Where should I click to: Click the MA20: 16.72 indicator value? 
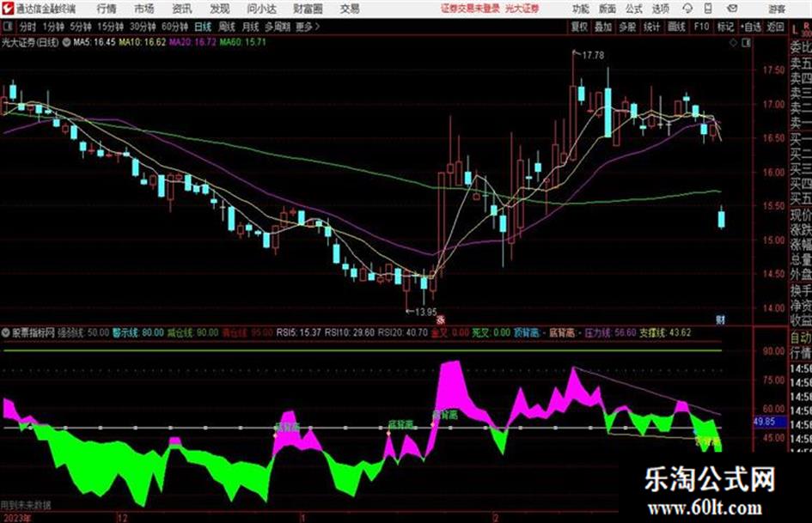tap(192, 42)
